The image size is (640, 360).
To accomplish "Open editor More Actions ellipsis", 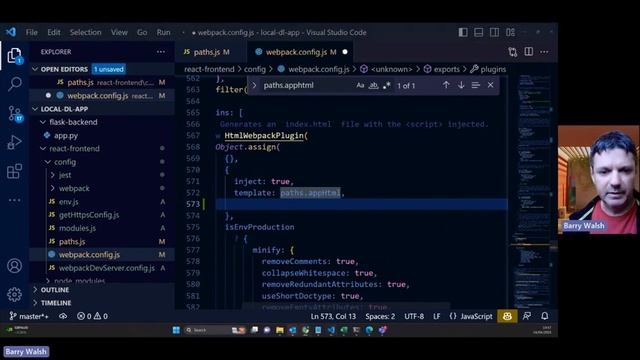I will [544, 52].
